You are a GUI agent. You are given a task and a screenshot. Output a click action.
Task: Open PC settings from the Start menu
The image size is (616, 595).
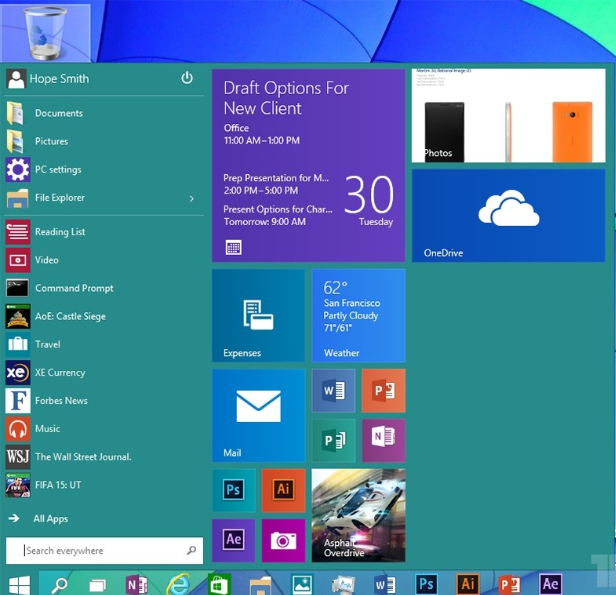58,170
